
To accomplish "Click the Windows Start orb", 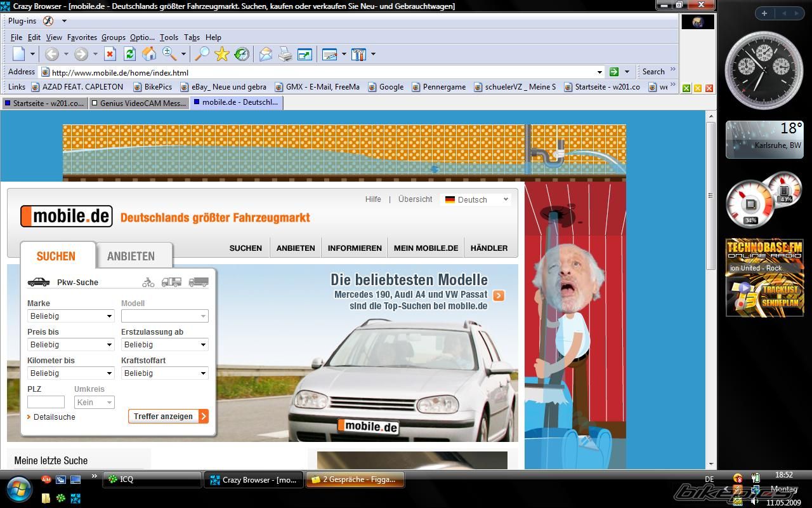I will [x=18, y=489].
